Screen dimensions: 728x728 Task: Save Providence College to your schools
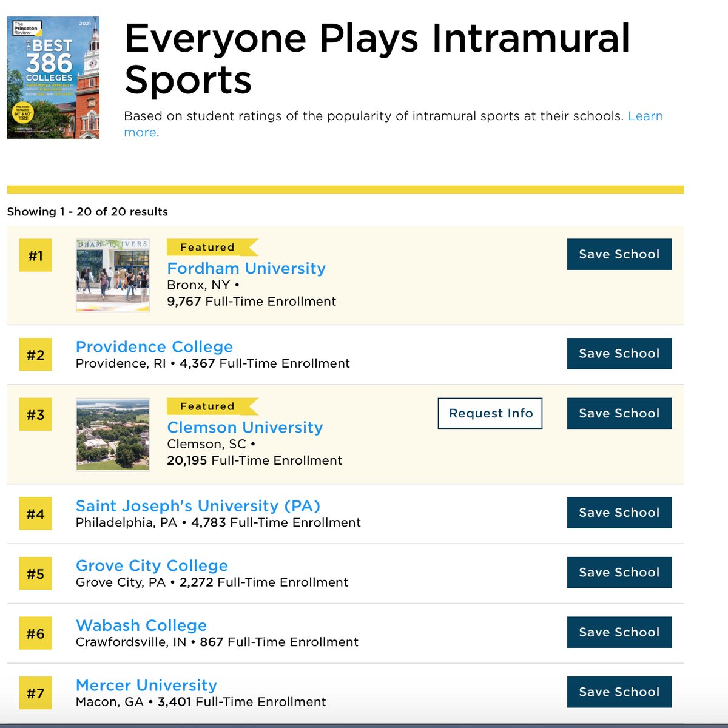coord(619,354)
